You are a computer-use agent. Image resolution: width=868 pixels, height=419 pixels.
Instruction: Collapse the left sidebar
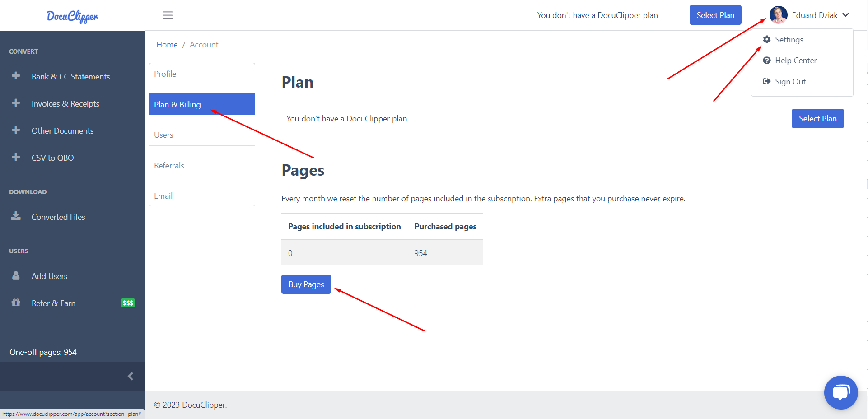[x=131, y=376]
